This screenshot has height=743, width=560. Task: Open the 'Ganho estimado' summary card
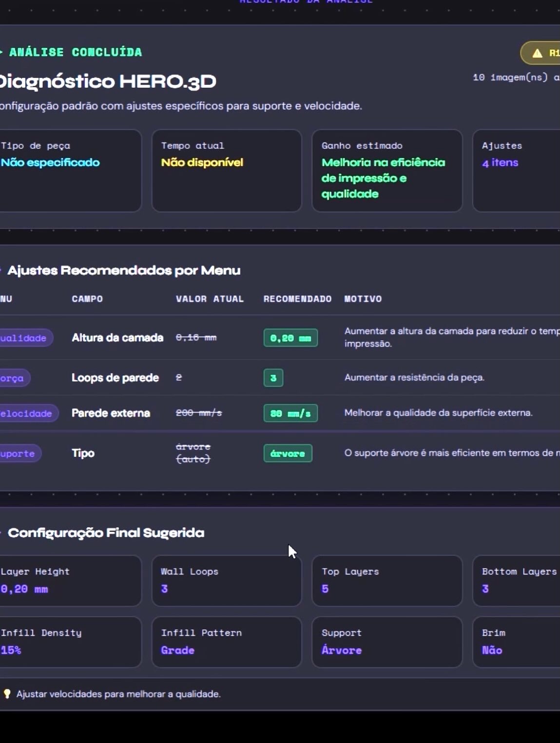click(x=387, y=171)
